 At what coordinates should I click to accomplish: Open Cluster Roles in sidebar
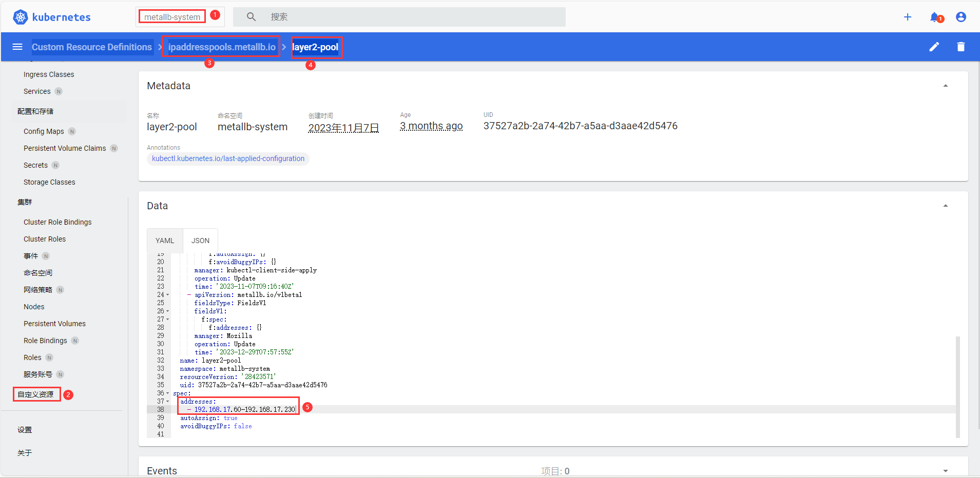45,239
